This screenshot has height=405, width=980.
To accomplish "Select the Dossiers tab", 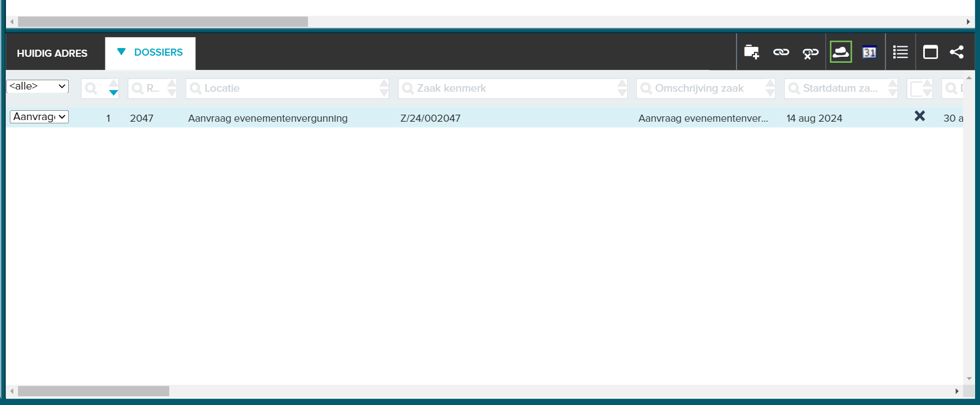I will point(151,53).
